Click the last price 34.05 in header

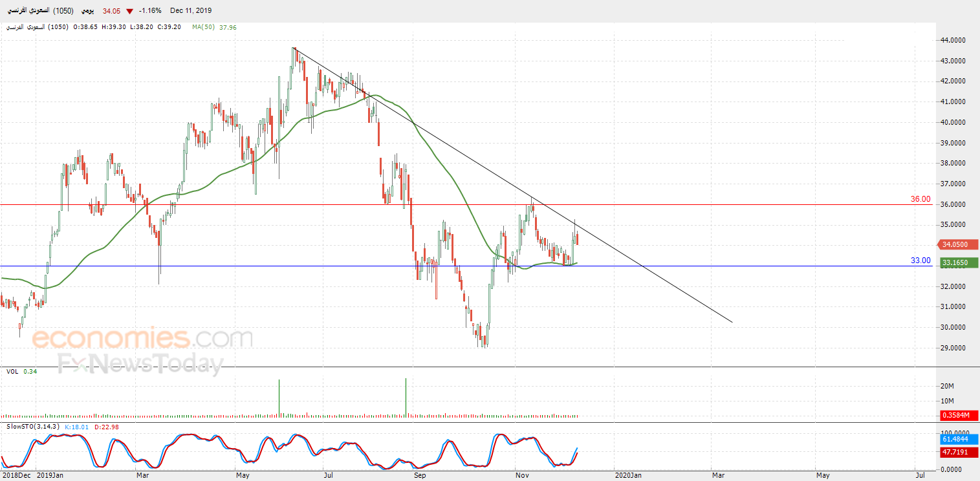(x=113, y=11)
